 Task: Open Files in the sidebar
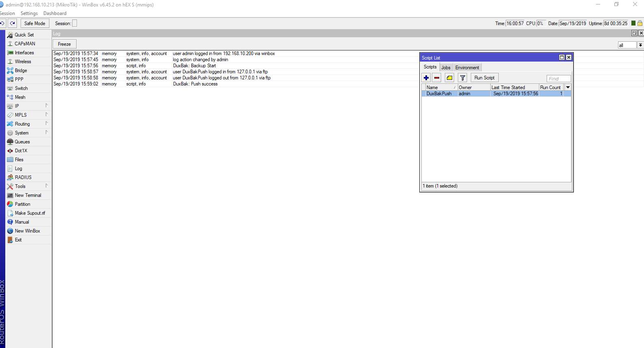coord(28,160)
